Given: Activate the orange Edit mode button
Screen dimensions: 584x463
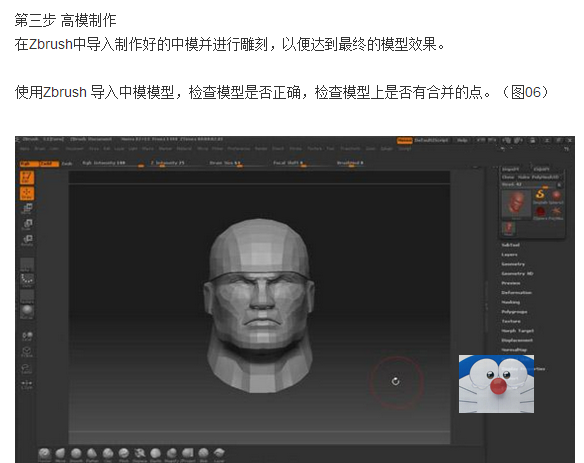Looking at the screenshot, I should pyautogui.click(x=27, y=177).
